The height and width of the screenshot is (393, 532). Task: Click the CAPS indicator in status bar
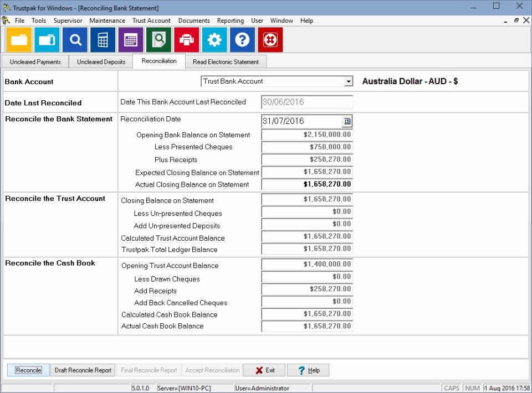point(452,388)
